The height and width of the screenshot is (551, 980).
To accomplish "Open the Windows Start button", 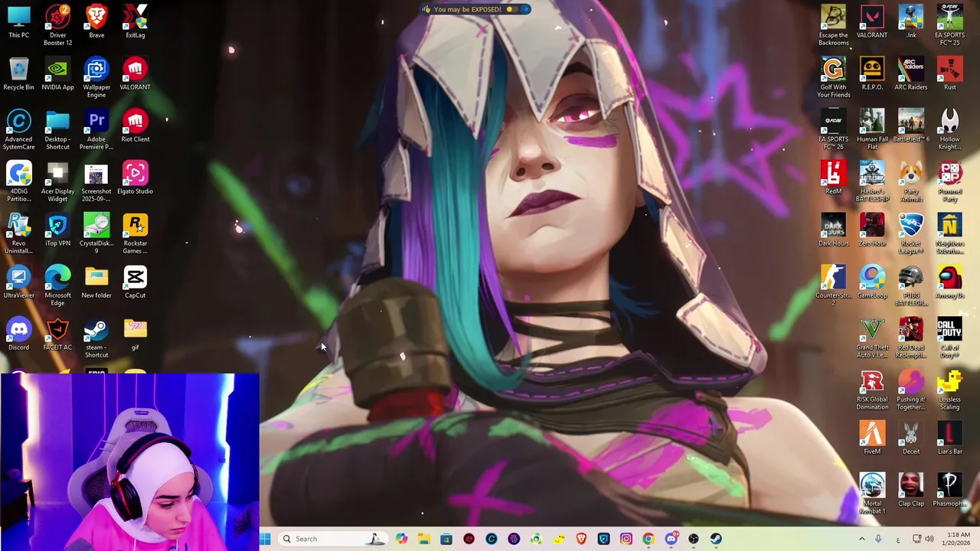I will (x=265, y=539).
